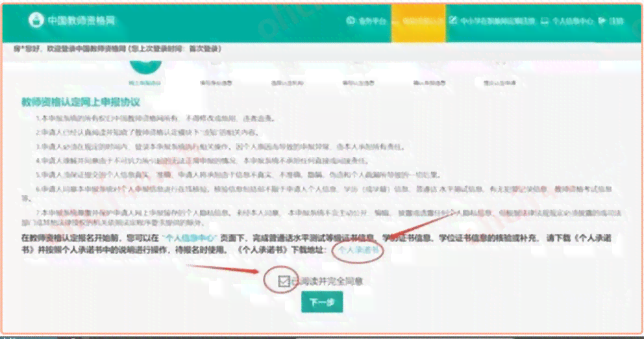Click the 教师资格认定网上申报协议 heading
This screenshot has width=644, height=339.
[80, 102]
